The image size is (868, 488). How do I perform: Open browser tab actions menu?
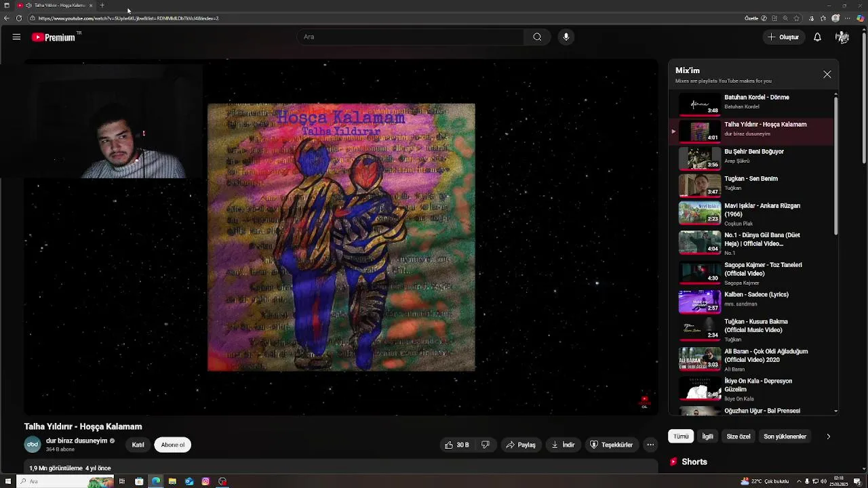tap(6, 5)
